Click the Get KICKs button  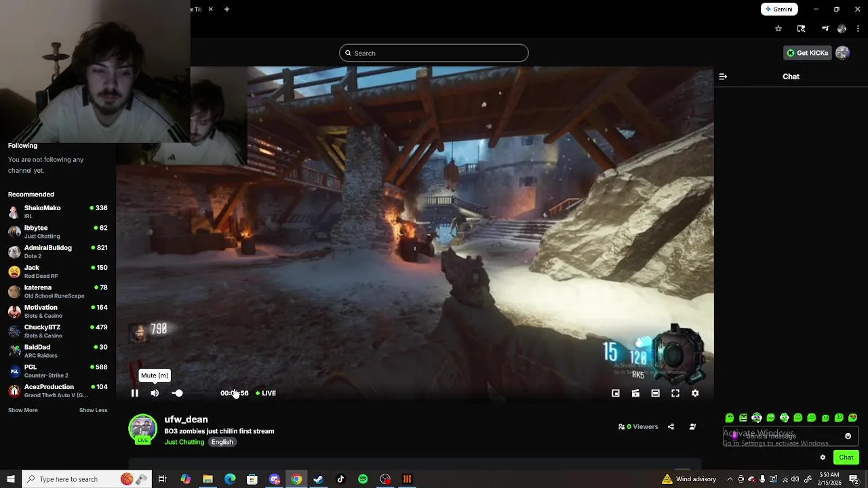pos(807,53)
